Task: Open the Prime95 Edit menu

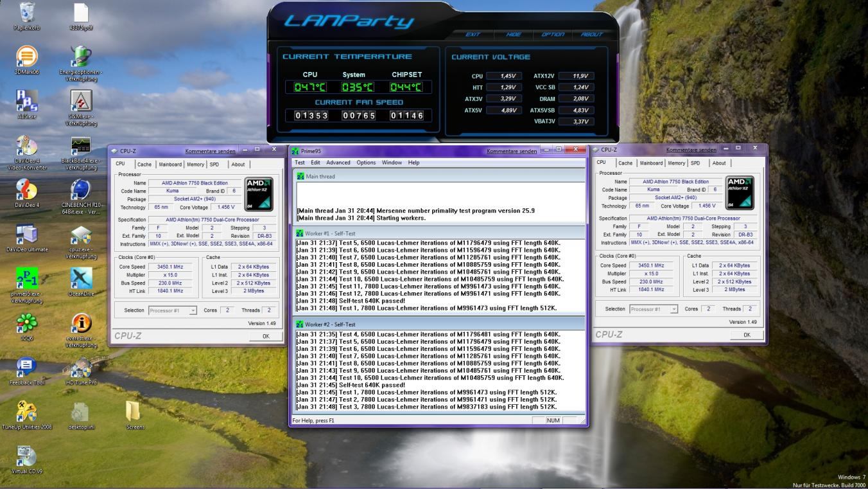Action: 315,163
